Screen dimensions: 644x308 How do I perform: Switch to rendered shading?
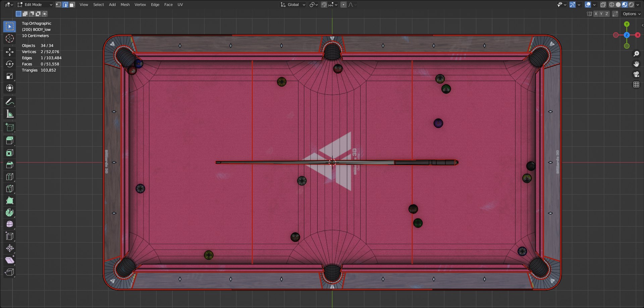coord(631,5)
